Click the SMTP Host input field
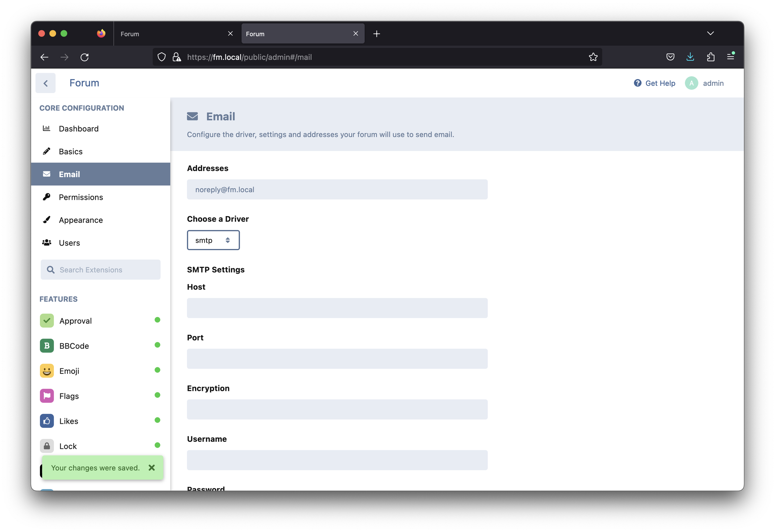Image resolution: width=775 pixels, height=532 pixels. point(337,308)
